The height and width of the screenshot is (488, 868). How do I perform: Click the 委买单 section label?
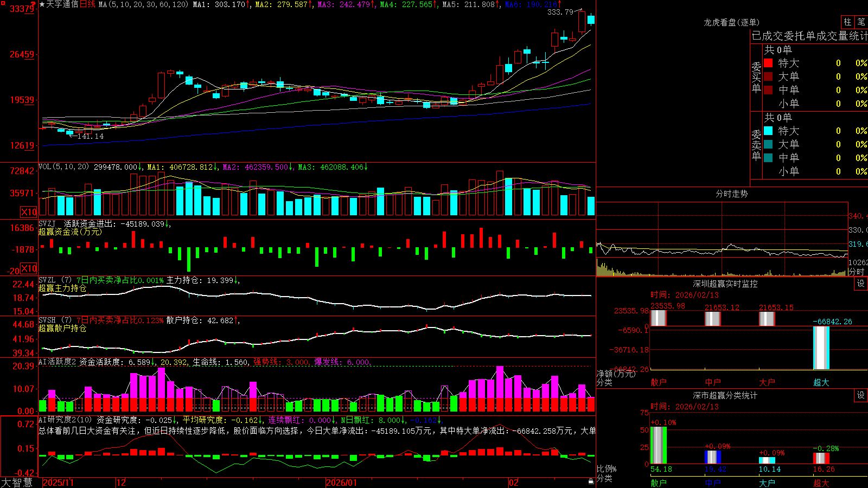756,78
